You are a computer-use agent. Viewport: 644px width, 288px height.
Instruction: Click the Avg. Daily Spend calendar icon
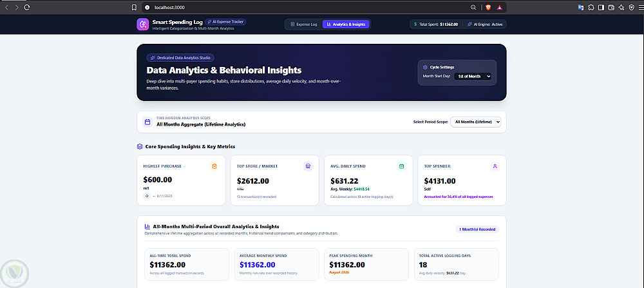pyautogui.click(x=402, y=166)
